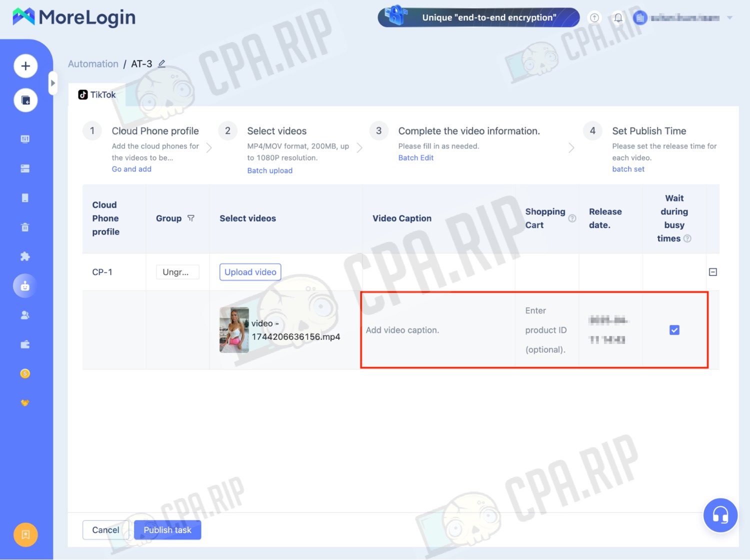Click the Release date column header
Screen dimensions: 750x560
pyautogui.click(x=605, y=218)
